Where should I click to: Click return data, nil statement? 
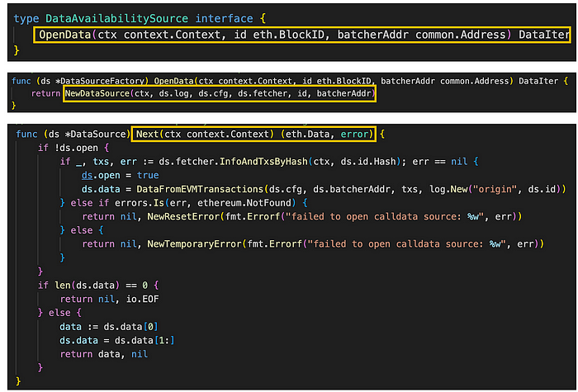(103, 354)
